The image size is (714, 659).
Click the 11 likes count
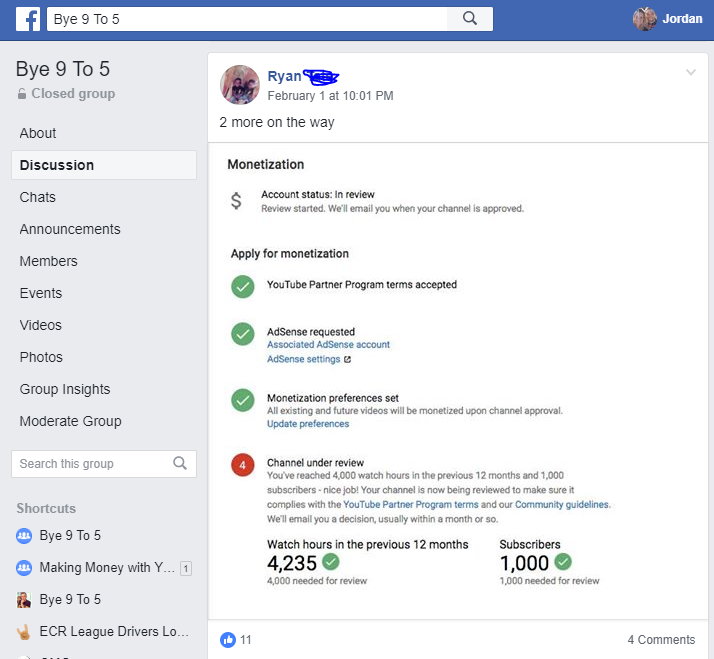click(x=245, y=640)
